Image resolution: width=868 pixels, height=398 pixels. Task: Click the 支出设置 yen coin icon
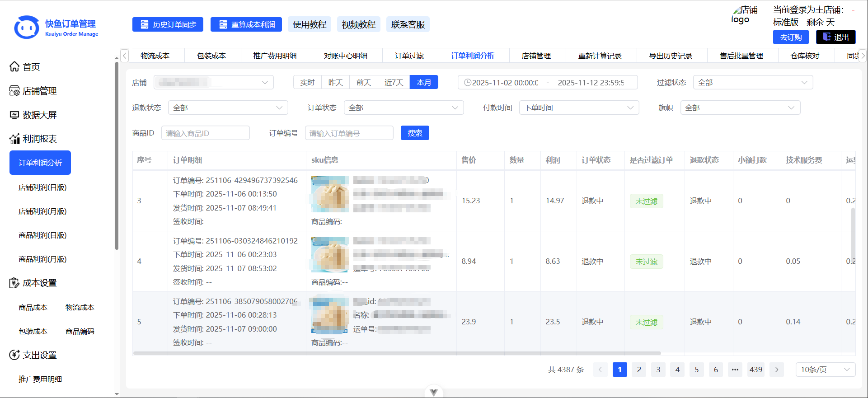tap(14, 355)
